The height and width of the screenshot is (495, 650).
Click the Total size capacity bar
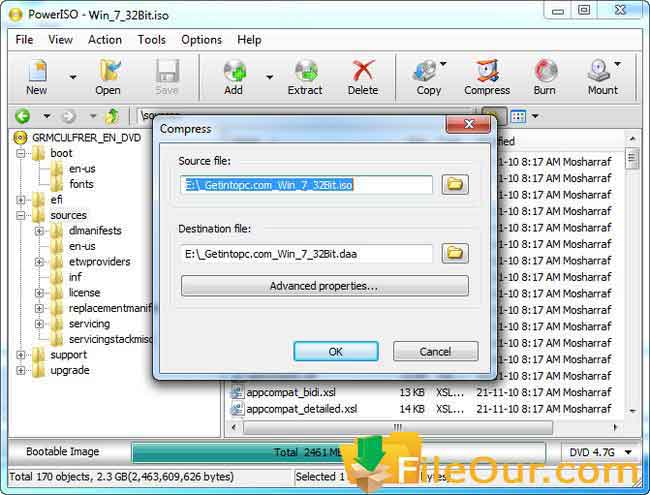(338, 452)
